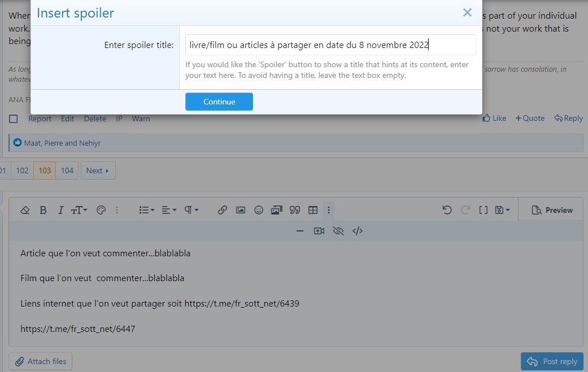This screenshot has height=372, width=588.
Task: Open the list options dropdown
Action: 147,210
